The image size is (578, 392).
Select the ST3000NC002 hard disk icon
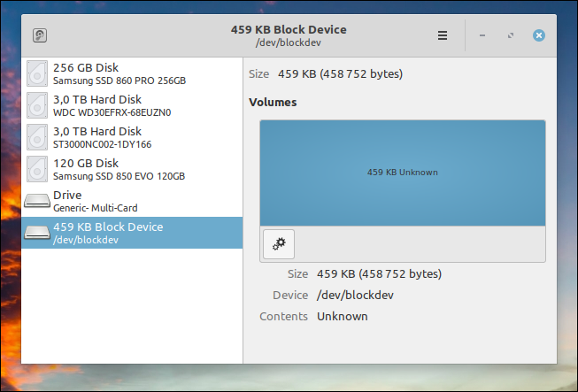tap(37, 137)
